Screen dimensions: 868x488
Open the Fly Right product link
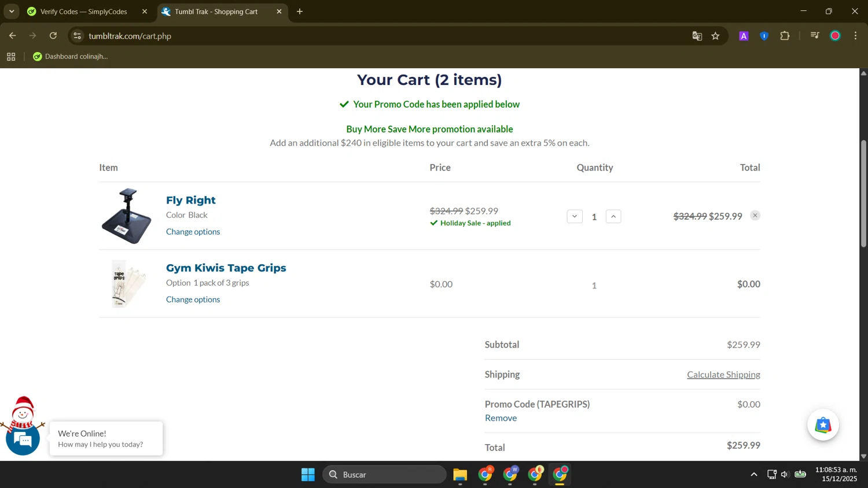(x=191, y=200)
